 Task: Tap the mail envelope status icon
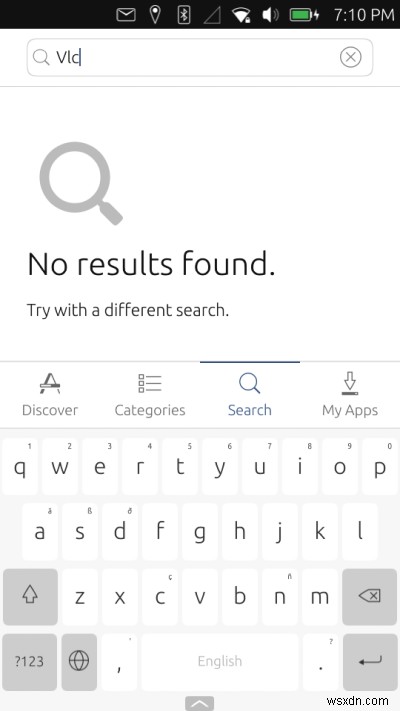point(126,15)
